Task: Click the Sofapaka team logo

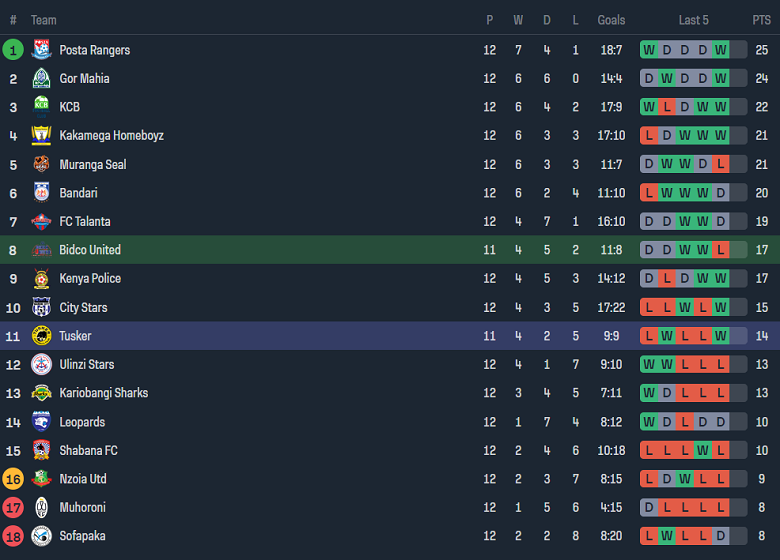Action: (x=41, y=536)
